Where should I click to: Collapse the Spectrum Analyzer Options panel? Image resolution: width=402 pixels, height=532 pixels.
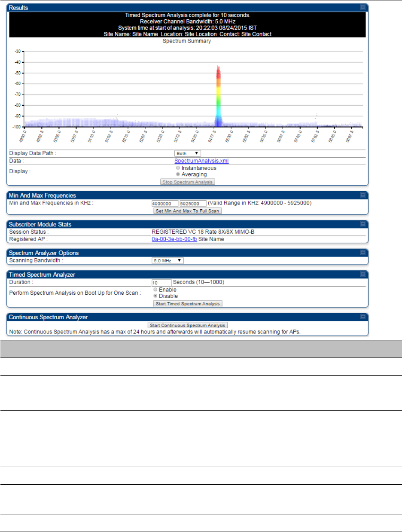click(x=363, y=253)
